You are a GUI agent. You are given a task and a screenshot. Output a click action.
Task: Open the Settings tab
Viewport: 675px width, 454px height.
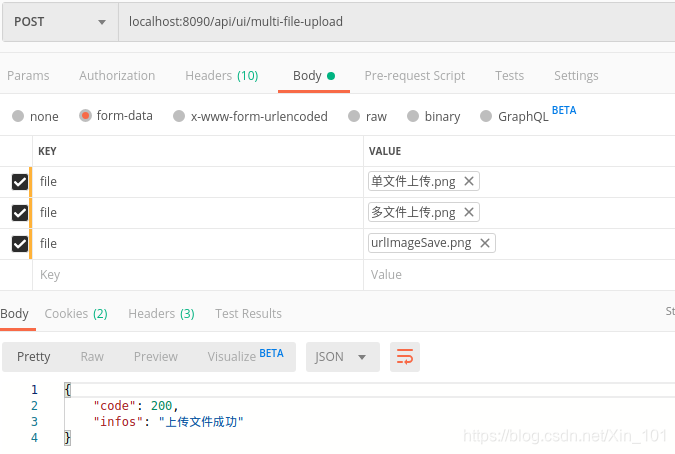576,76
